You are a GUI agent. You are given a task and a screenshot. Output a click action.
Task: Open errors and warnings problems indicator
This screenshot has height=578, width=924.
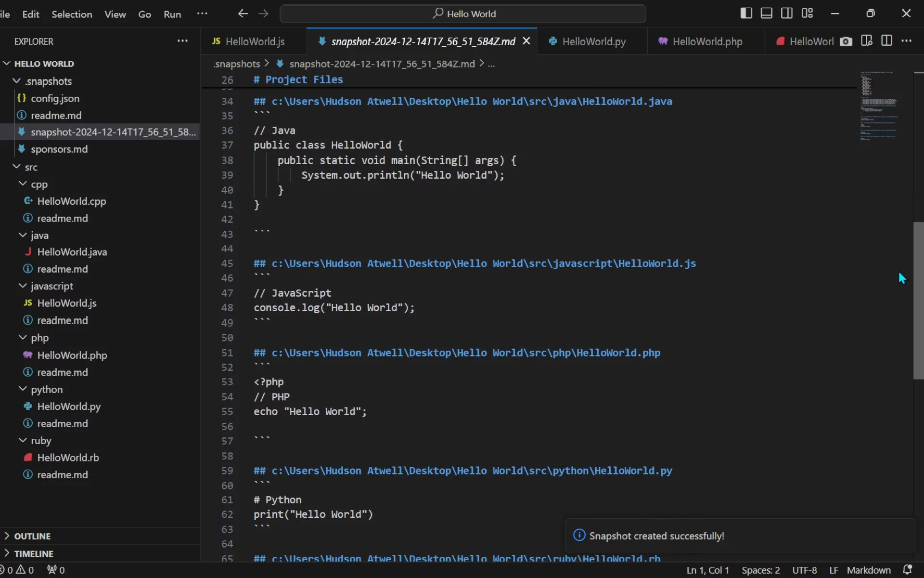pos(18,570)
